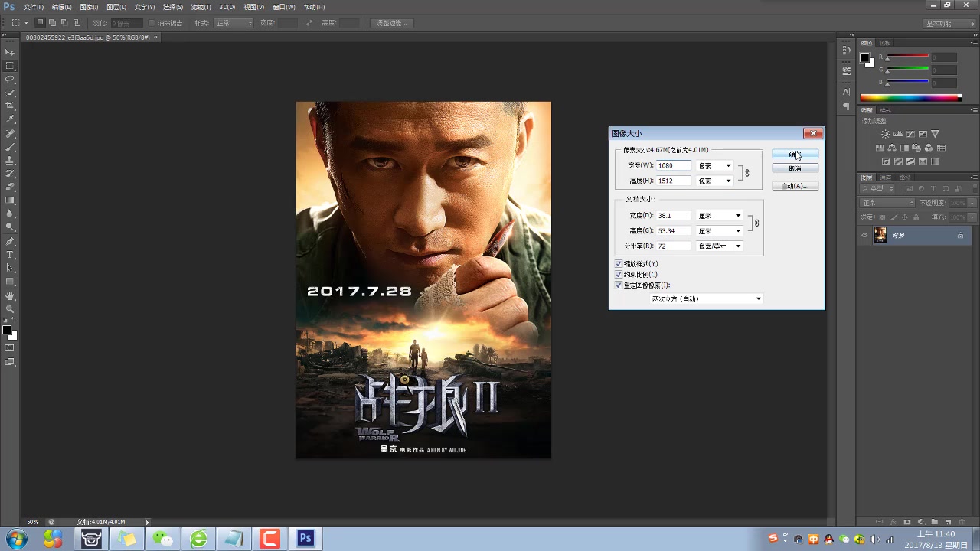Select the Rectangular Marquee tool
This screenshot has width=980, height=551.
tap(10, 66)
